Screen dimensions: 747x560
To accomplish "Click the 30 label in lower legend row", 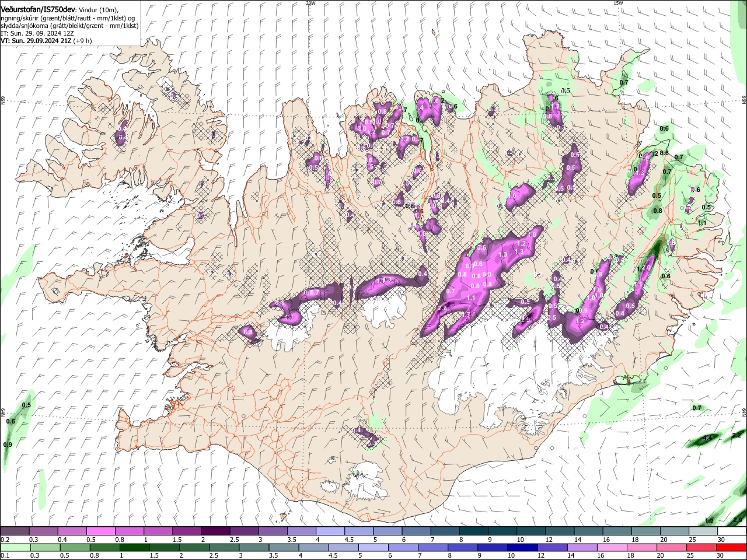I will click(721, 556).
